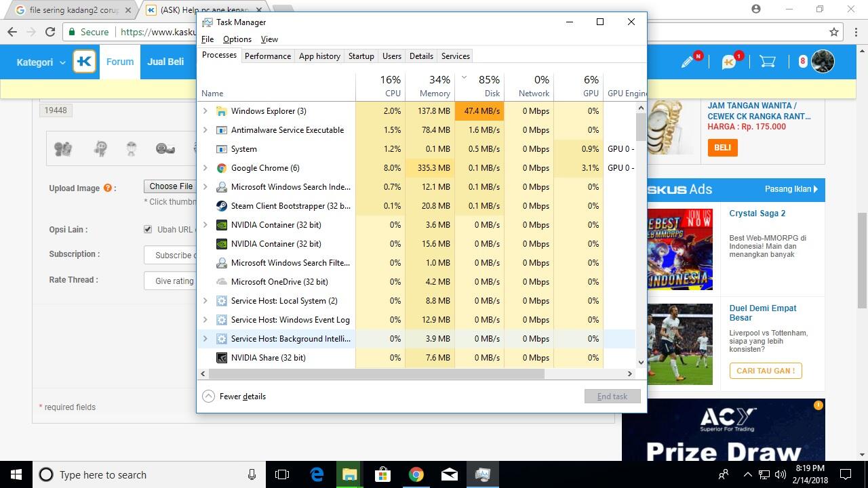
Task: Switch to the Services tab
Action: pyautogui.click(x=456, y=56)
